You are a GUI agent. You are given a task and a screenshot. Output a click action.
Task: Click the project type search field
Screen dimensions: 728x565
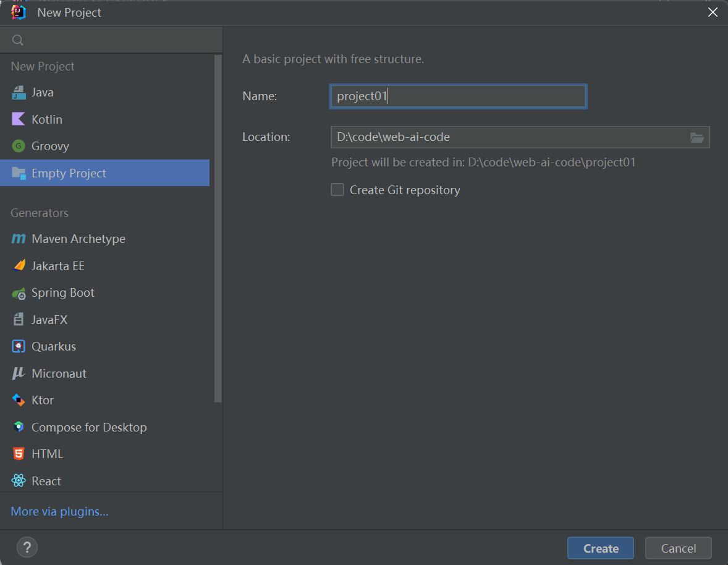pyautogui.click(x=111, y=40)
